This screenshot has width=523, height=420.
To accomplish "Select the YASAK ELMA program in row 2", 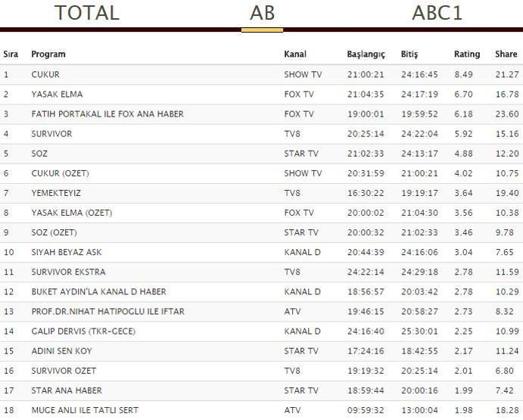I will (57, 94).
